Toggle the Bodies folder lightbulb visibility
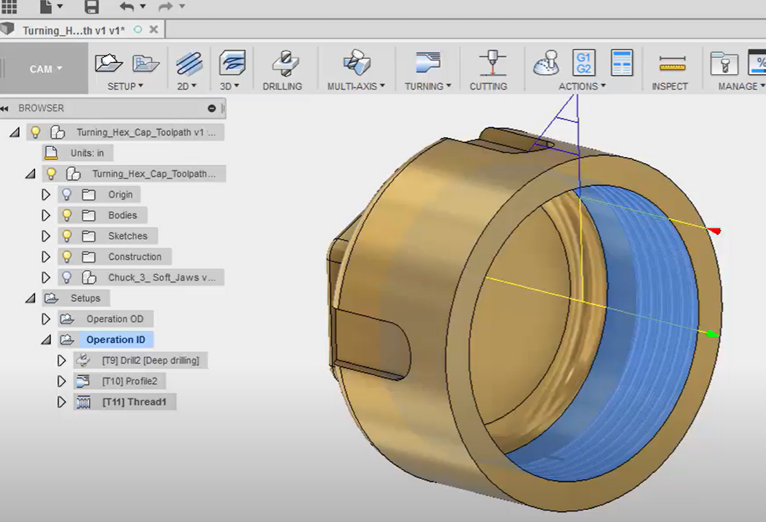Viewport: 766px width, 522px height. [x=67, y=215]
